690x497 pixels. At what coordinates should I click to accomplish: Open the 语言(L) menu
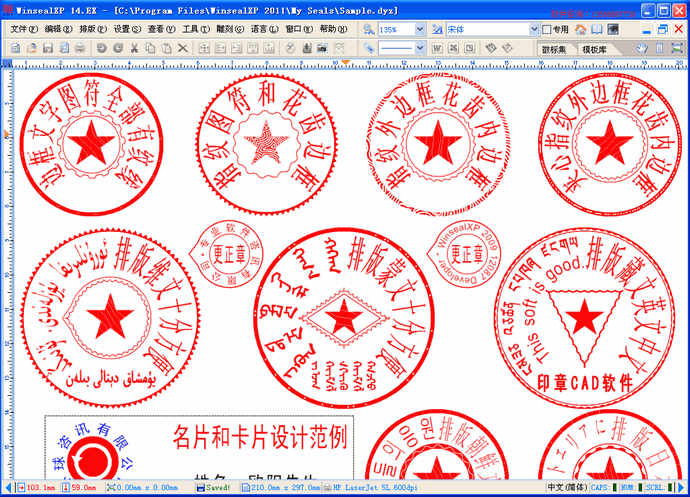point(264,29)
